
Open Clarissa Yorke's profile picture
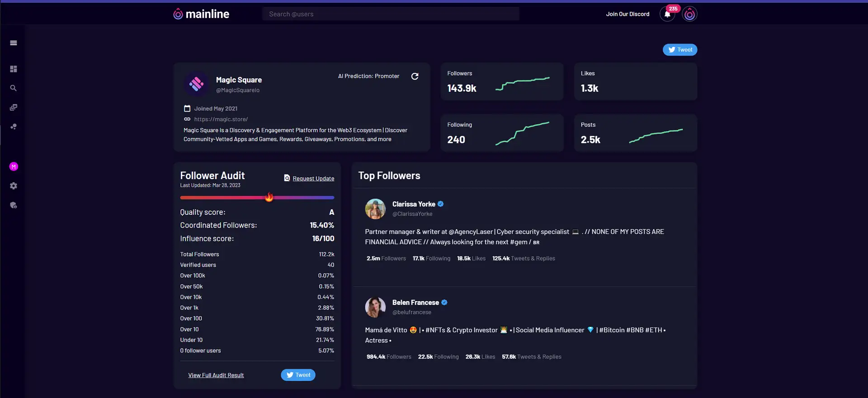click(x=375, y=209)
